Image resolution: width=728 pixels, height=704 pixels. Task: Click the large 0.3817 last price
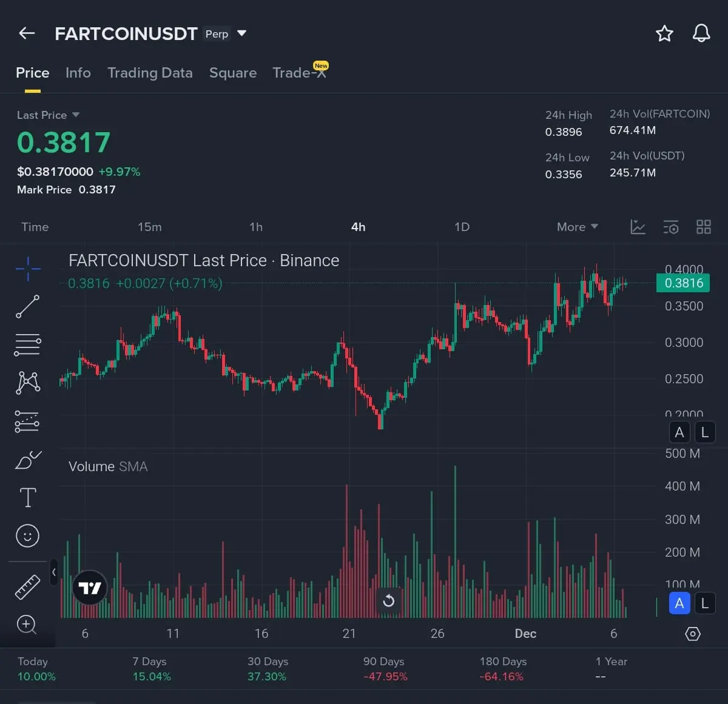tap(64, 143)
